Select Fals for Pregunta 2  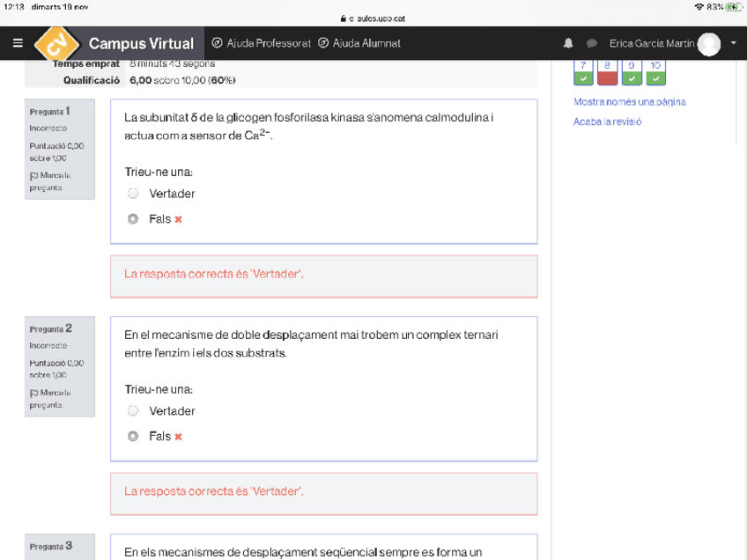click(x=133, y=436)
